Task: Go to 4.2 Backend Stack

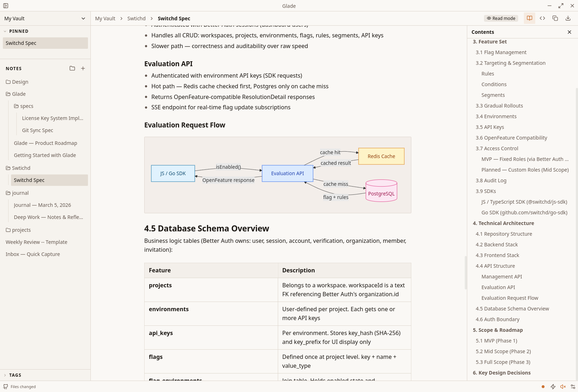Action: click(x=497, y=245)
